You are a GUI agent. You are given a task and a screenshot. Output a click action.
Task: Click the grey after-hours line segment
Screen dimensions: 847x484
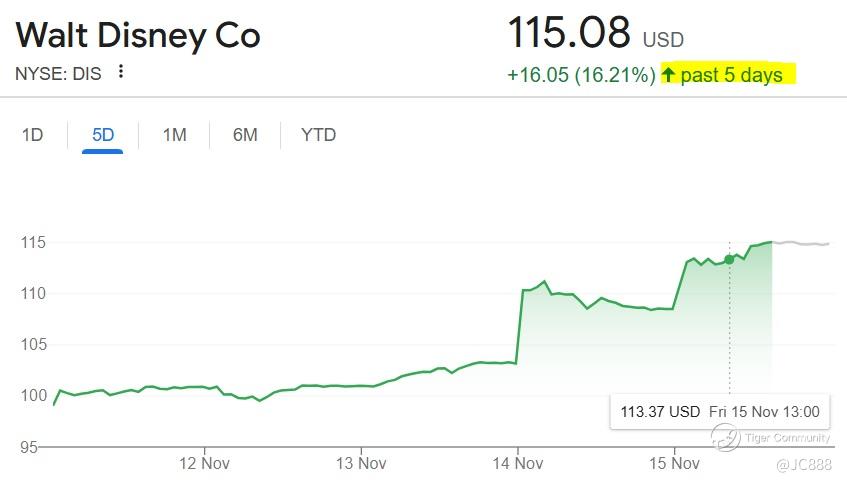pos(801,243)
